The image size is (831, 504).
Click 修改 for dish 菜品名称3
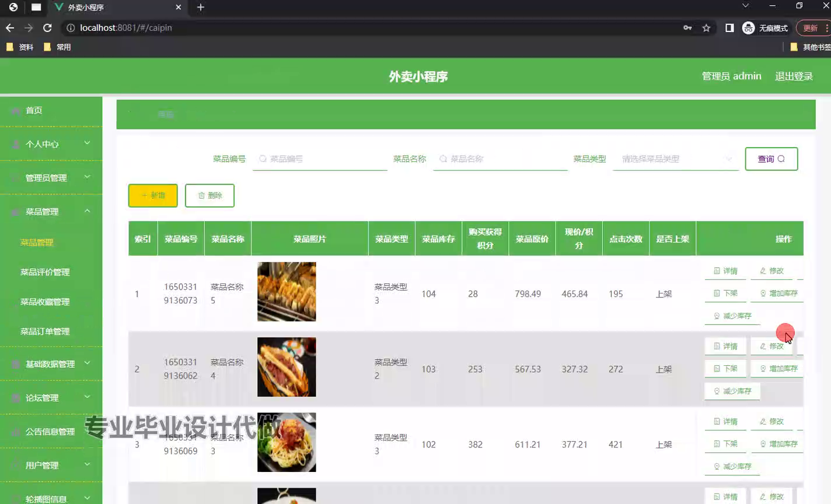771,421
